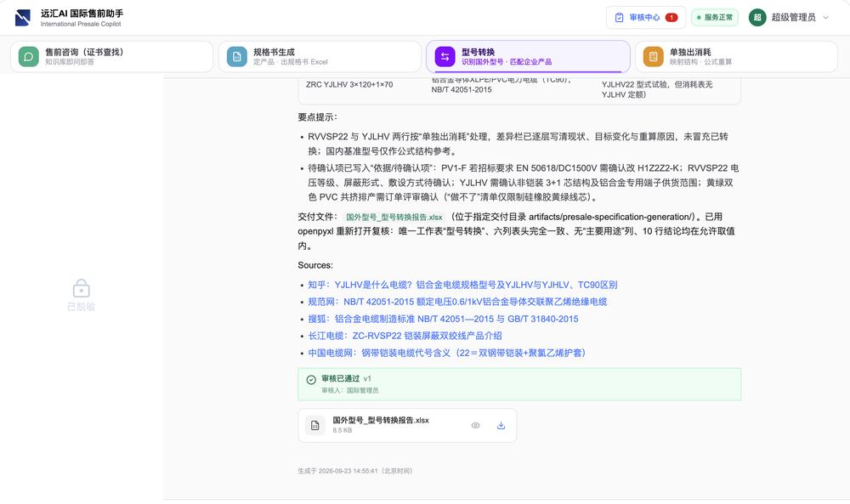Preview the attachment with the eye icon

click(475, 426)
